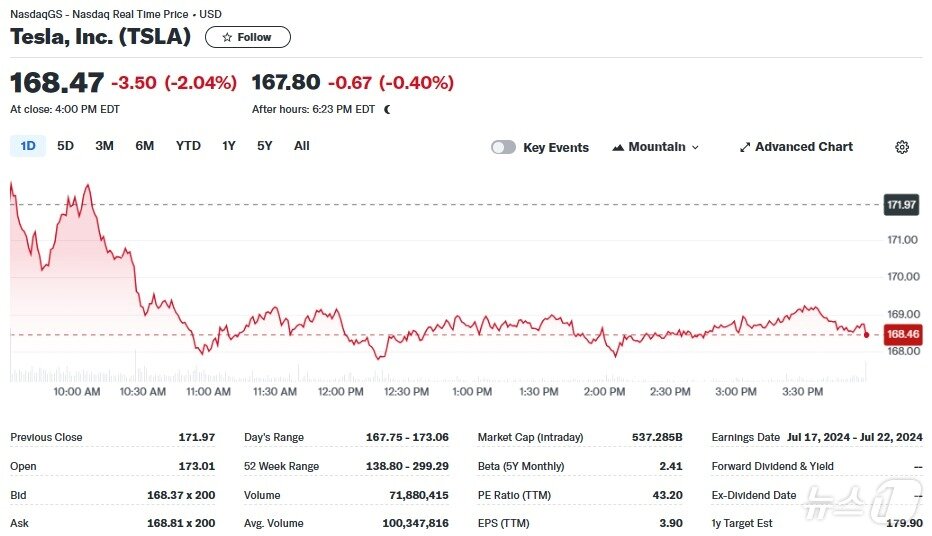Image resolution: width=932 pixels, height=536 pixels.
Task: Click the star Follow button
Action: (247, 37)
